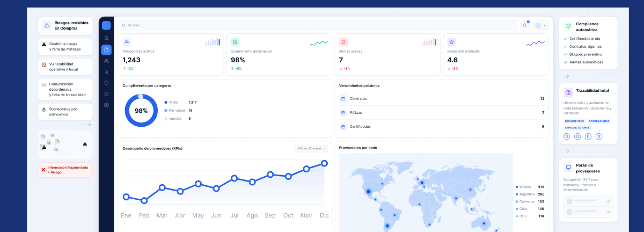Screen dimensions: 644x232
Task: Expand the Últimos 12 meses dropdown
Action: point(311,148)
